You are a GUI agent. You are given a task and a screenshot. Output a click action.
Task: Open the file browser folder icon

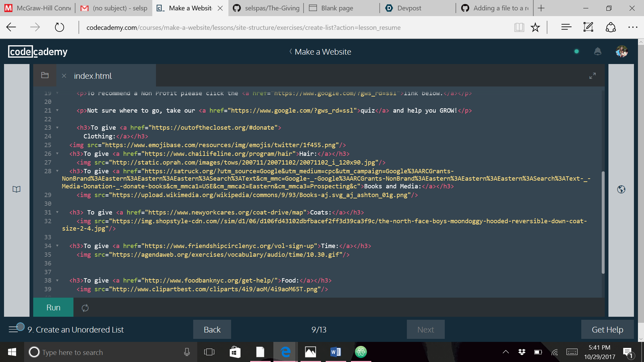tap(45, 75)
